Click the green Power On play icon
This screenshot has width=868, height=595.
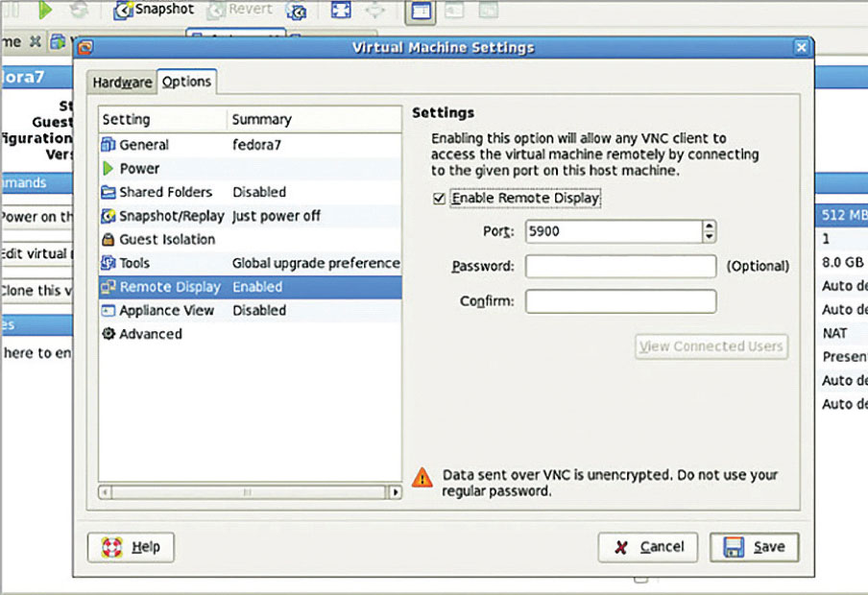(x=45, y=11)
